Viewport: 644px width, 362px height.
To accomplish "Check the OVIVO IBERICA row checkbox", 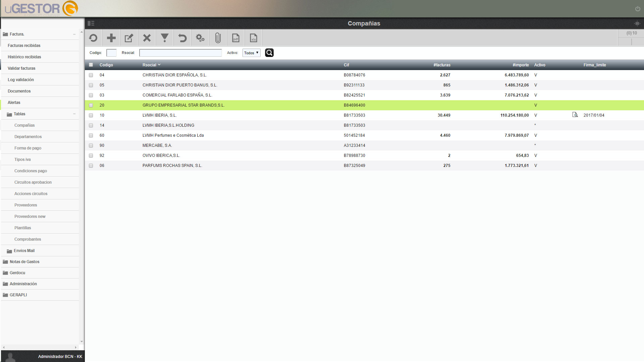I will 91,156.
